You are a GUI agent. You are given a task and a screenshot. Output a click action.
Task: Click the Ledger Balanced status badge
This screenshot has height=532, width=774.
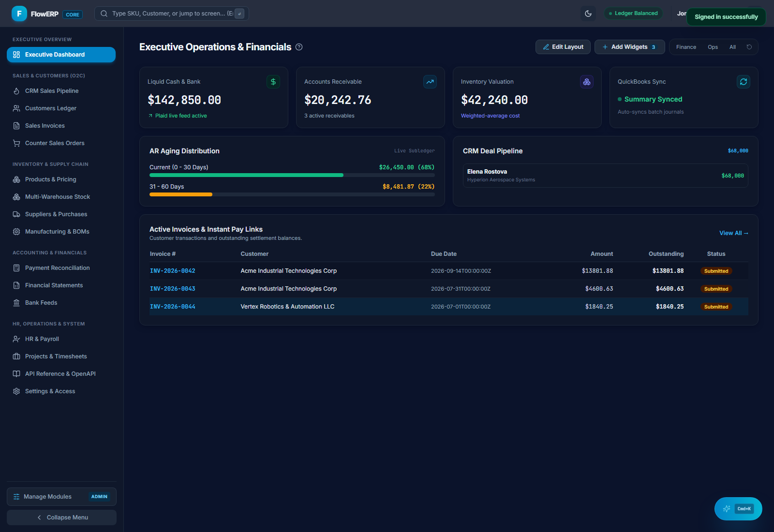633,14
